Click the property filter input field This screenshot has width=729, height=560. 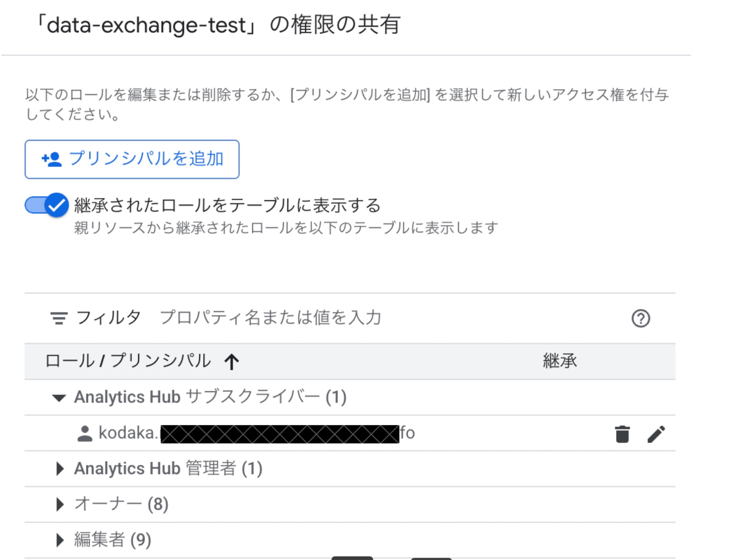point(271,317)
